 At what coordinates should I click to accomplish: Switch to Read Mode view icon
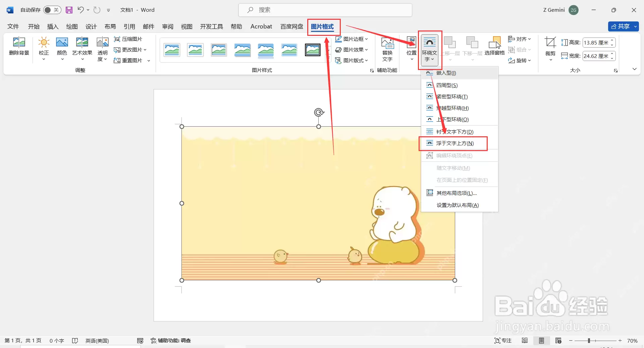click(525, 341)
